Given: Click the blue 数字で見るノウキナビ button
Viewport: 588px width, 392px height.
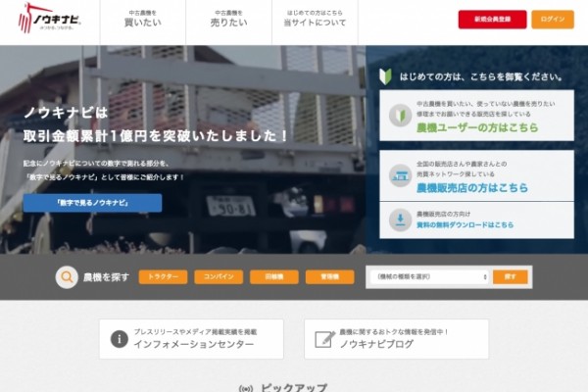Looking at the screenshot, I should 93,203.
